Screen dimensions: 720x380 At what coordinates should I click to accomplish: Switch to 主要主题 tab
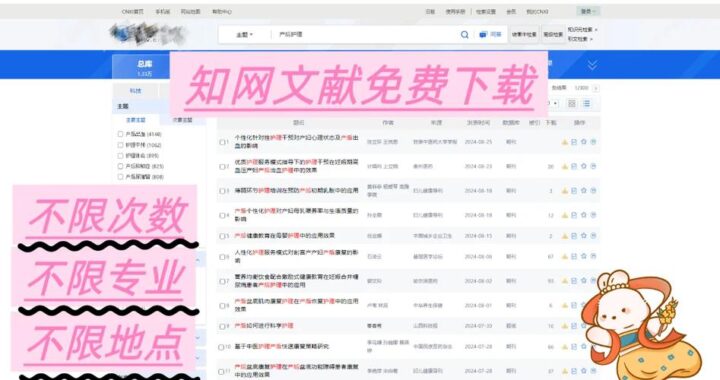click(136, 120)
